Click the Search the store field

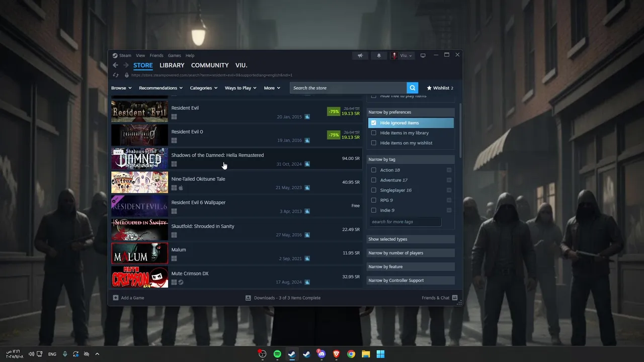348,88
